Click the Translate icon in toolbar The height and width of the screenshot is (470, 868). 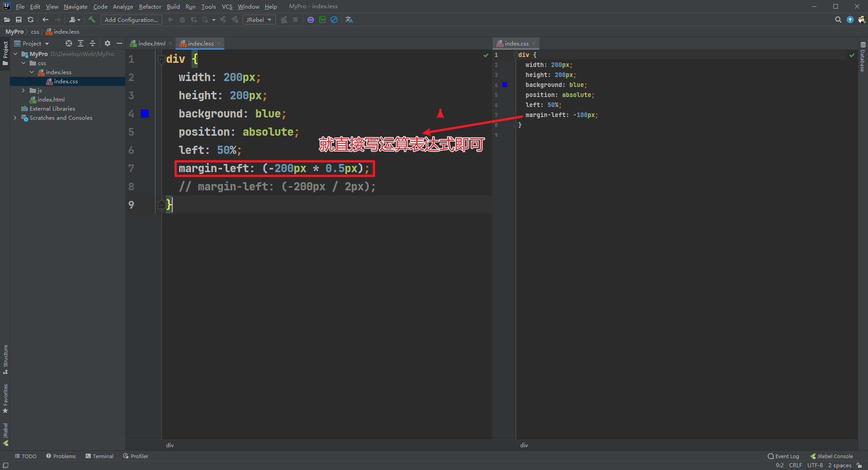click(349, 20)
